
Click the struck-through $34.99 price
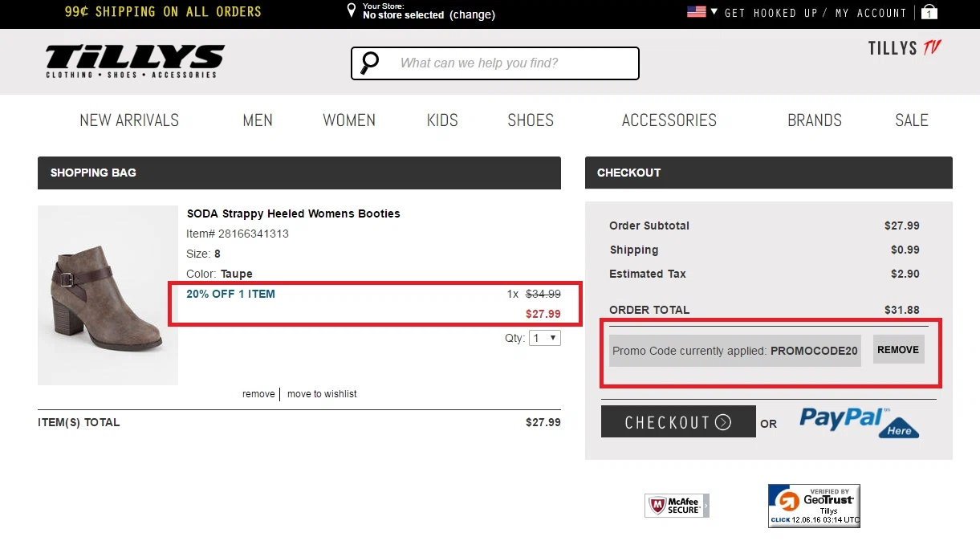click(x=543, y=294)
